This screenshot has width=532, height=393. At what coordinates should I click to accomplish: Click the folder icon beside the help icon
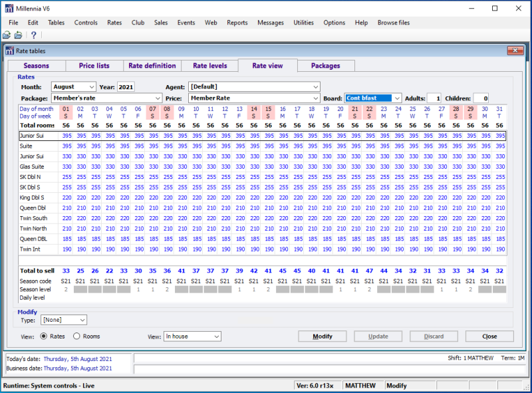point(19,35)
